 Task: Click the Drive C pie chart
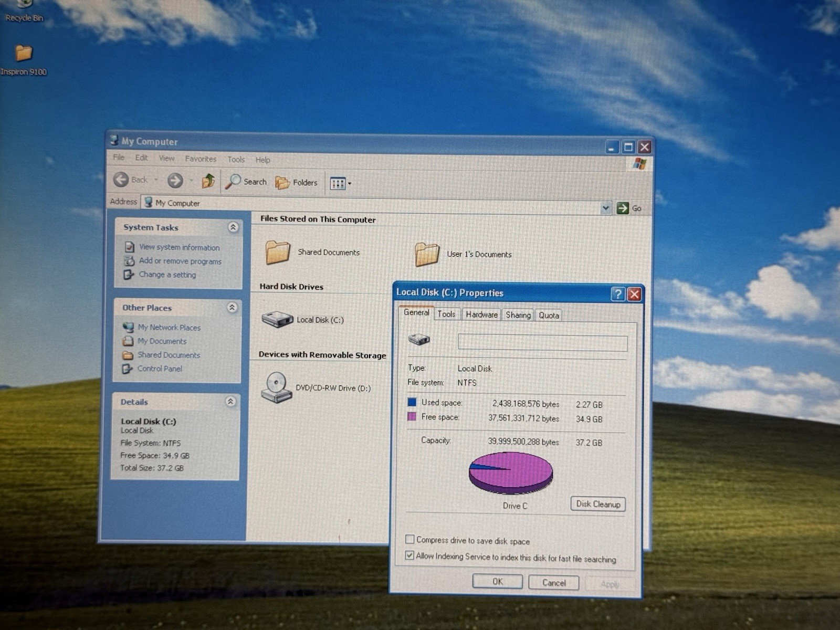(511, 472)
